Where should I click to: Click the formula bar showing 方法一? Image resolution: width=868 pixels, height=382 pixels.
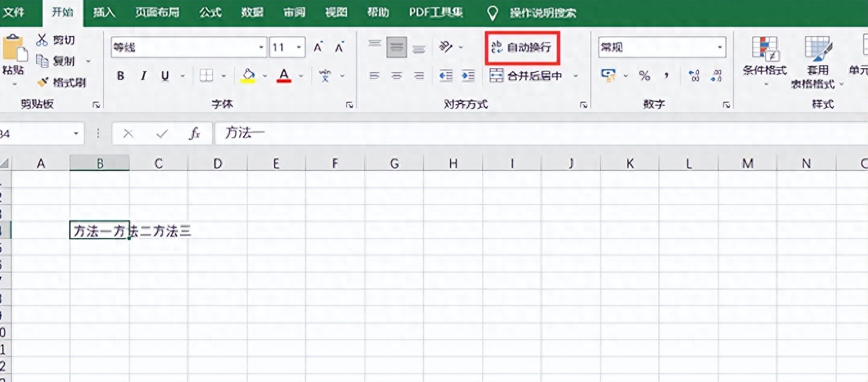[x=541, y=133]
